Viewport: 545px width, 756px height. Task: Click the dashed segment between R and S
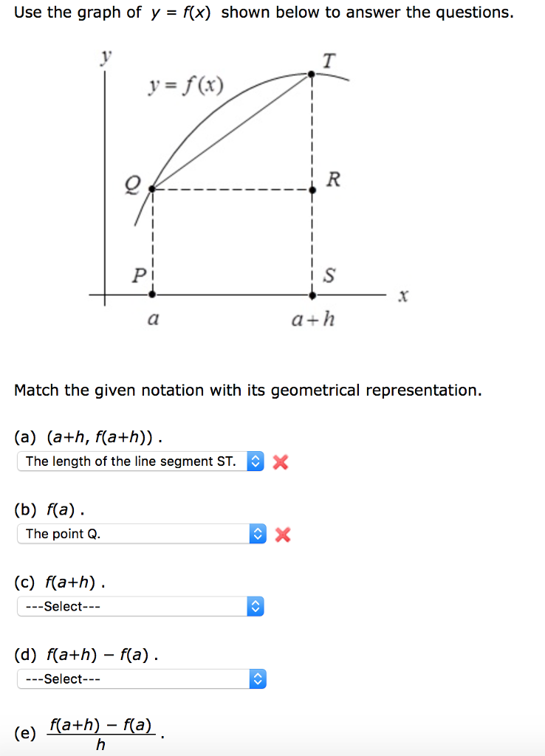(311, 244)
